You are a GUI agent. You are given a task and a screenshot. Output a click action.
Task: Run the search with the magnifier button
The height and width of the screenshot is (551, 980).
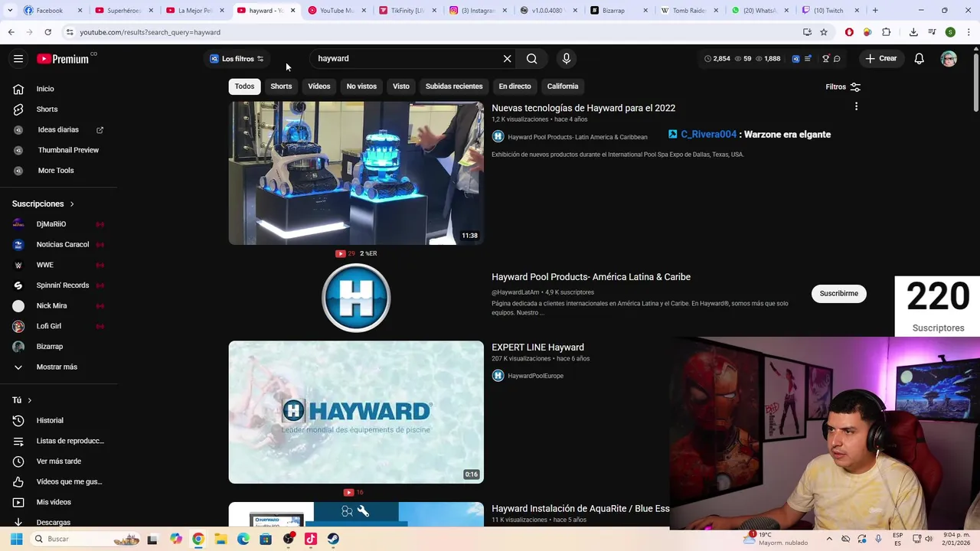pyautogui.click(x=531, y=59)
